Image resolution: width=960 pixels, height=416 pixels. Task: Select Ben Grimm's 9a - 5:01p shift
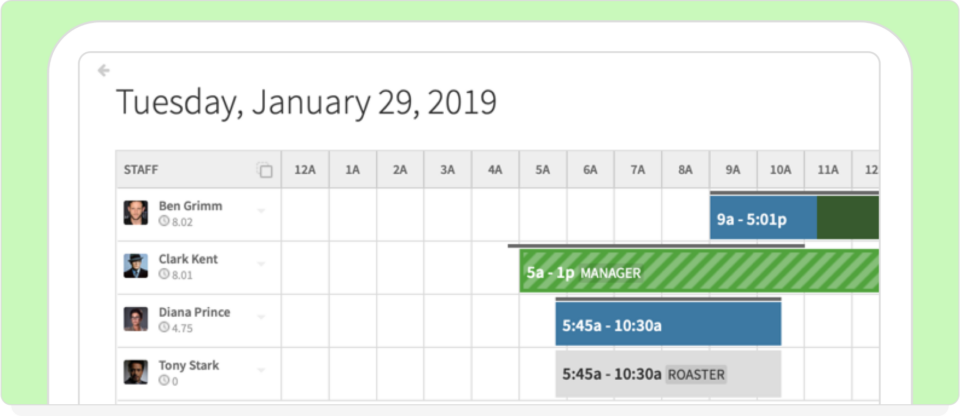click(763, 218)
